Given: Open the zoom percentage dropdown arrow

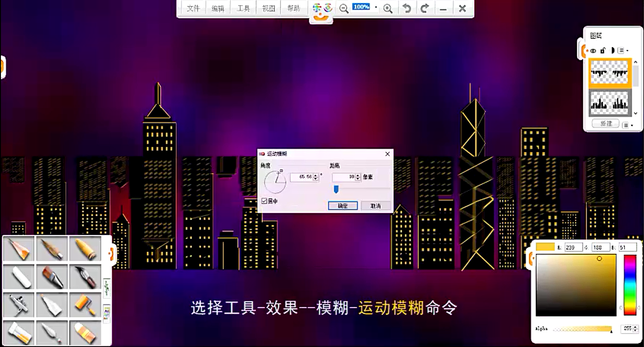Looking at the screenshot, I should (376, 8).
